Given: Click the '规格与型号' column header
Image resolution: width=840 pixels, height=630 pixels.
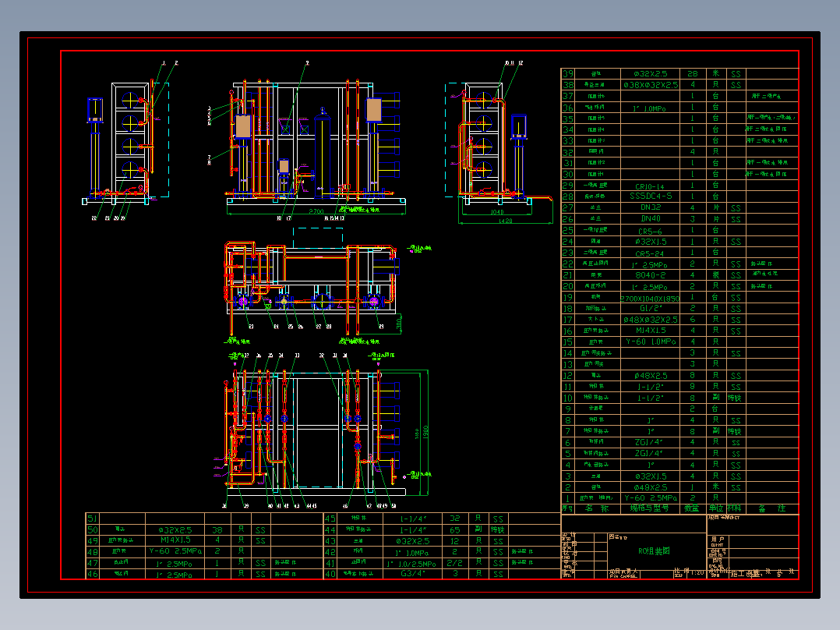Looking at the screenshot, I should pyautogui.click(x=649, y=508).
